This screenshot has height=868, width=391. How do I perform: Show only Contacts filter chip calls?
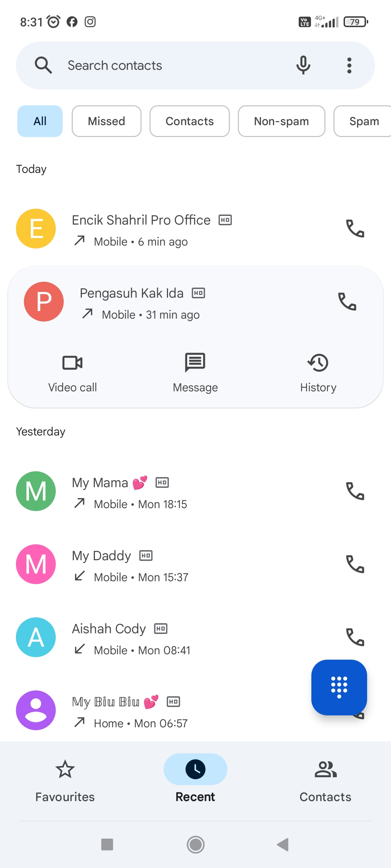(189, 121)
